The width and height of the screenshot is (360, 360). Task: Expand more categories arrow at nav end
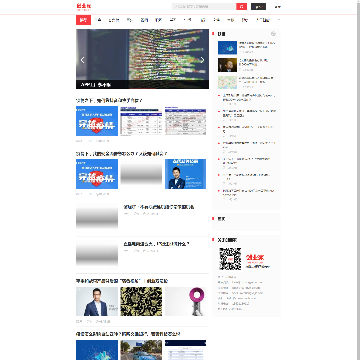[279, 20]
